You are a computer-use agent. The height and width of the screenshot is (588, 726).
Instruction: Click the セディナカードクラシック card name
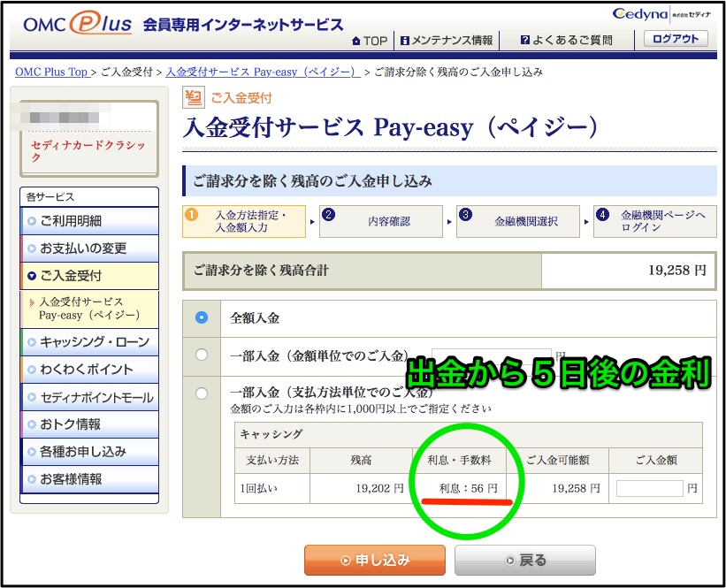pyautogui.click(x=88, y=151)
